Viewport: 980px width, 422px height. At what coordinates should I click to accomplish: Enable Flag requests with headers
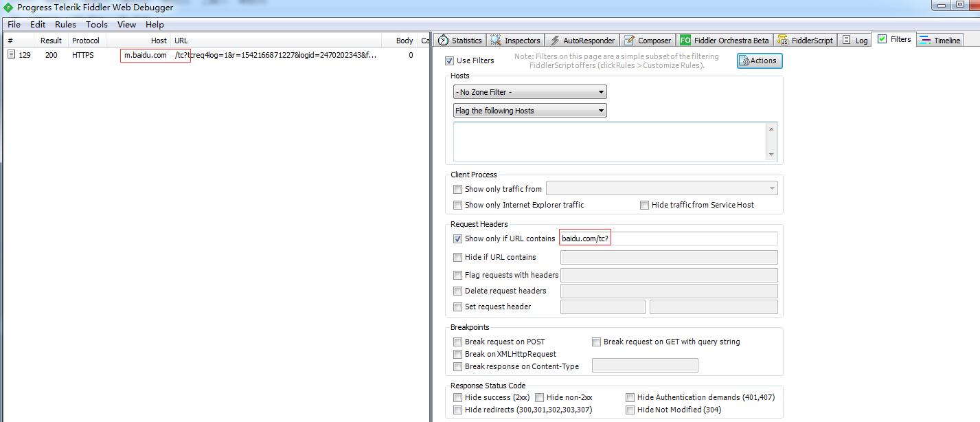point(457,275)
